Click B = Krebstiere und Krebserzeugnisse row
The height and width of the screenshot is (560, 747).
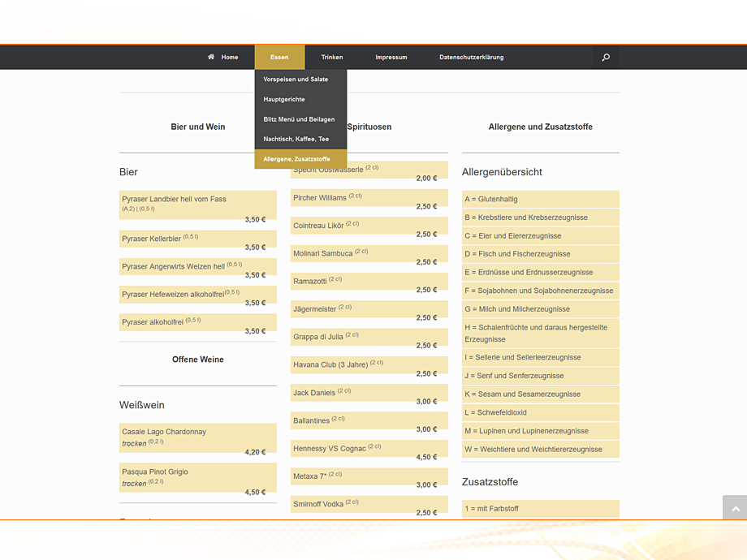click(541, 218)
